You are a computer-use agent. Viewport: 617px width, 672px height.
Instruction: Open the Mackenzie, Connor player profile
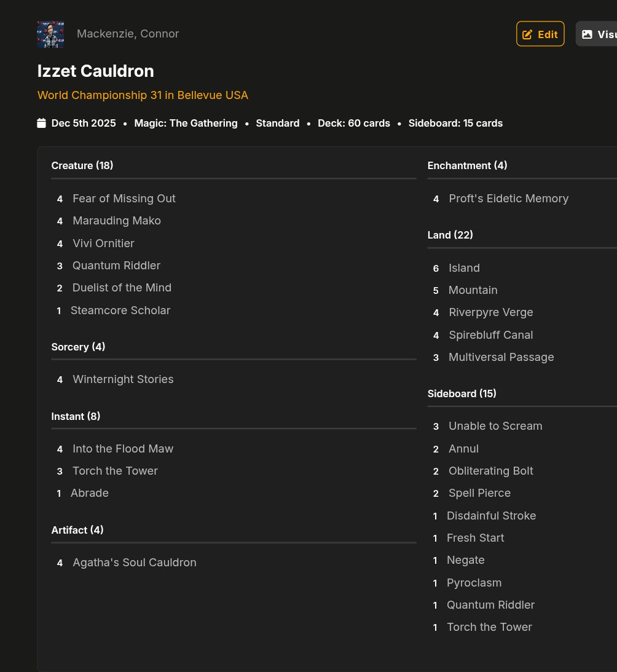(x=128, y=34)
